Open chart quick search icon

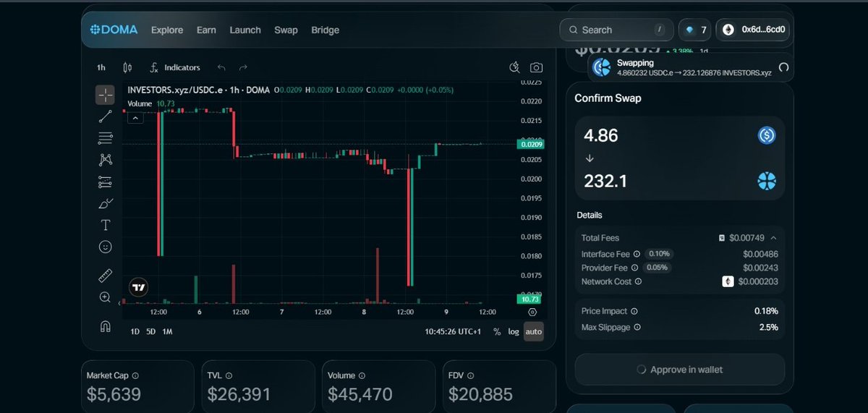(515, 67)
